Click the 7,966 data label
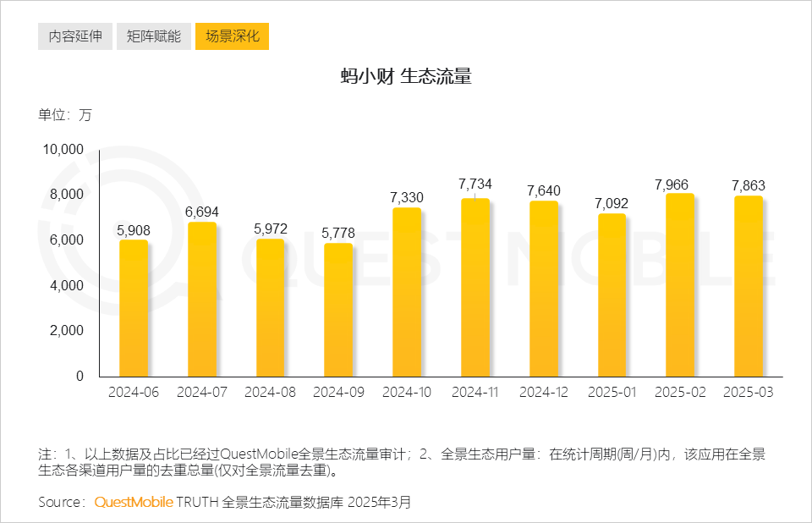Screen dimensions: 812x523 [x=672, y=185]
